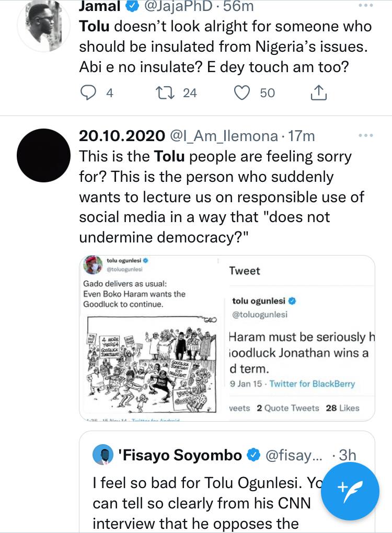Screen dimensions: 392x533
Task: Tap the compose new tweet floating button
Action: click(350, 491)
